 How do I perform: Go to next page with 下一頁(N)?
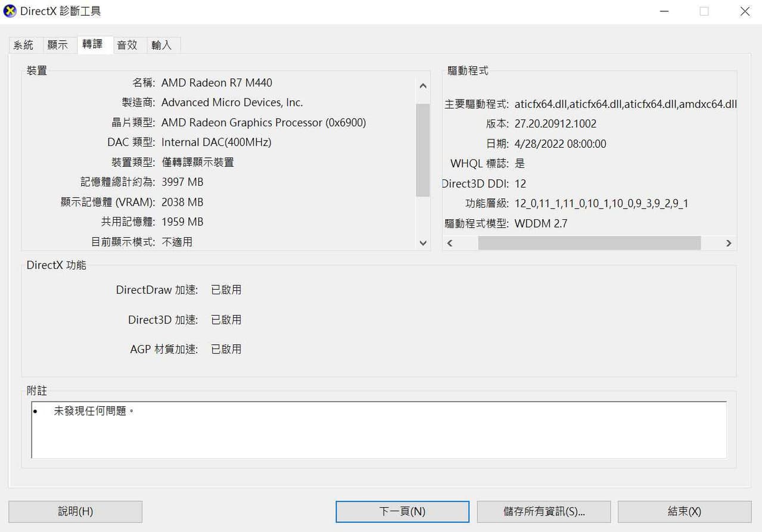pos(402,511)
